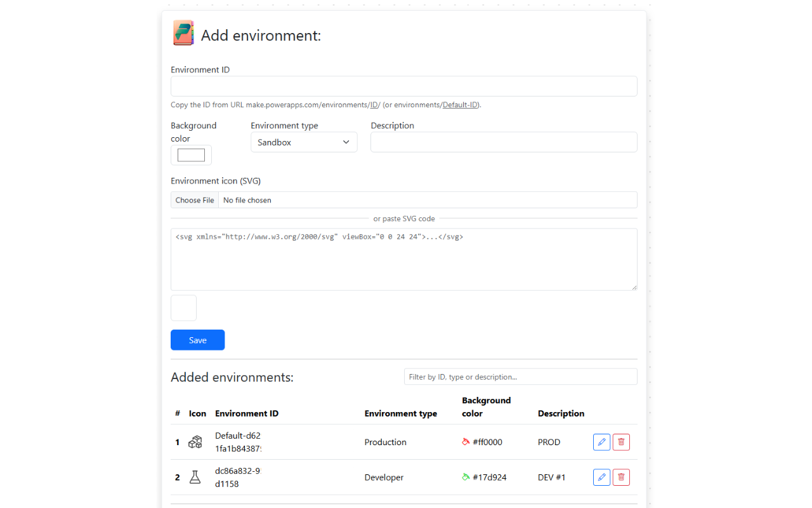Click the row number 2 cell
This screenshot has width=812, height=508.
click(178, 477)
